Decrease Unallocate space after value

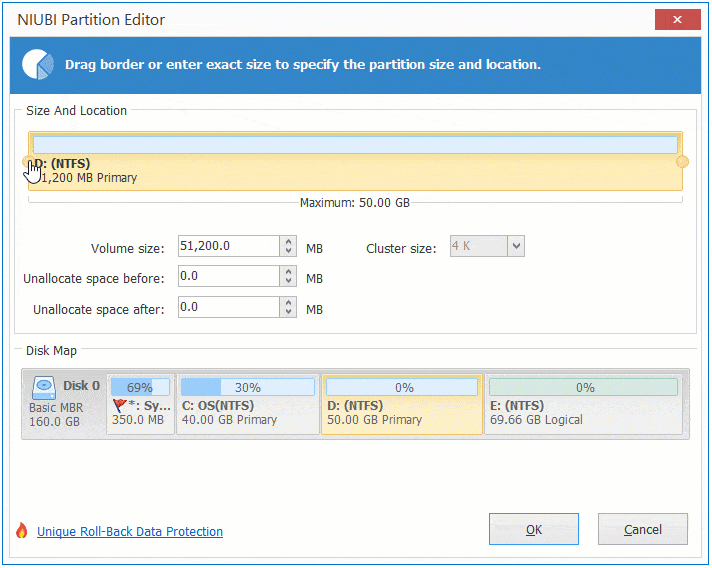[x=289, y=313]
